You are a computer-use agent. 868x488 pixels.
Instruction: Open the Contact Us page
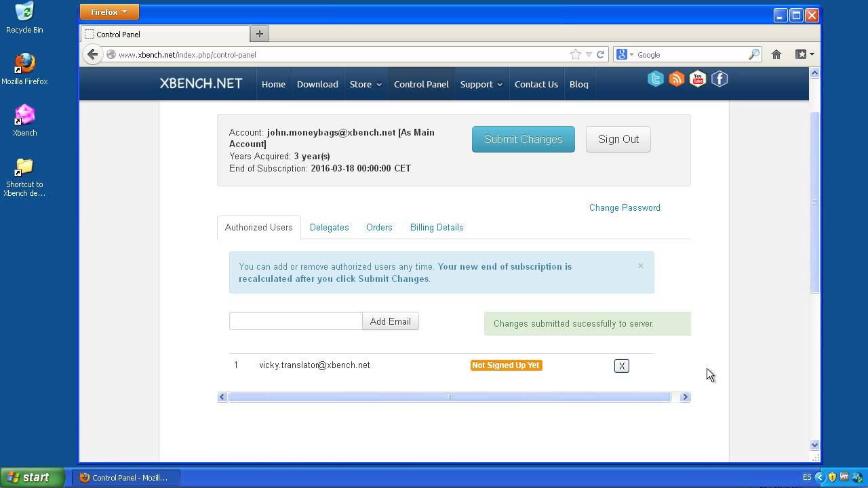(536, 84)
